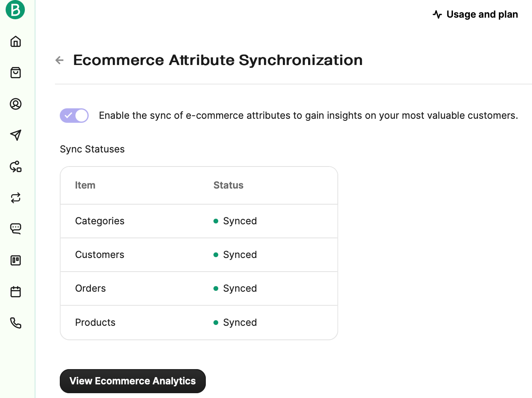Click the back arrow next to the title
The height and width of the screenshot is (398, 532).
click(x=59, y=60)
